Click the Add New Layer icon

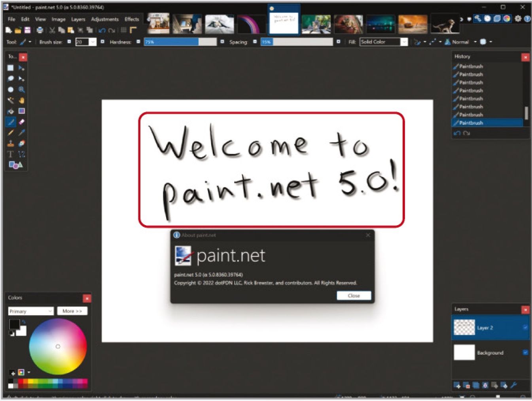point(457,385)
